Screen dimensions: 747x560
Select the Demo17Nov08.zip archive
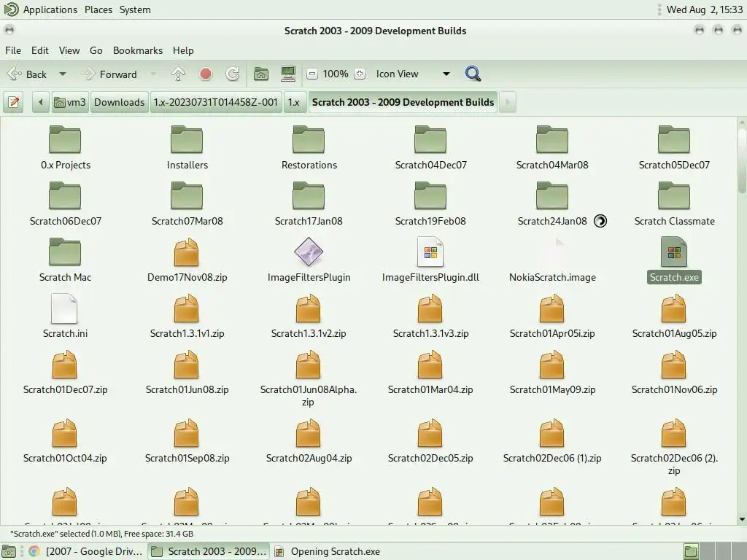(x=187, y=260)
